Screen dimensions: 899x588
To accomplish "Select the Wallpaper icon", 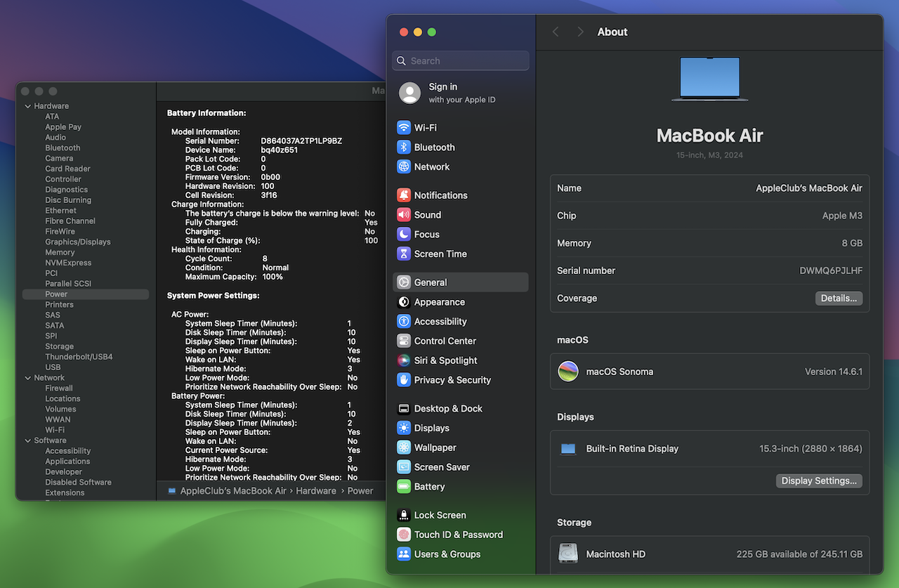I will 404,448.
